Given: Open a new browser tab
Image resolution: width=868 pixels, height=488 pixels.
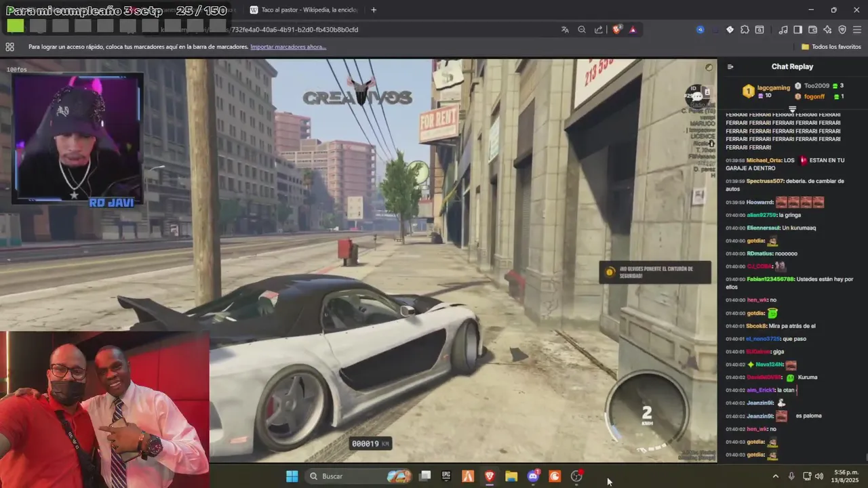Looking at the screenshot, I should coord(374,9).
